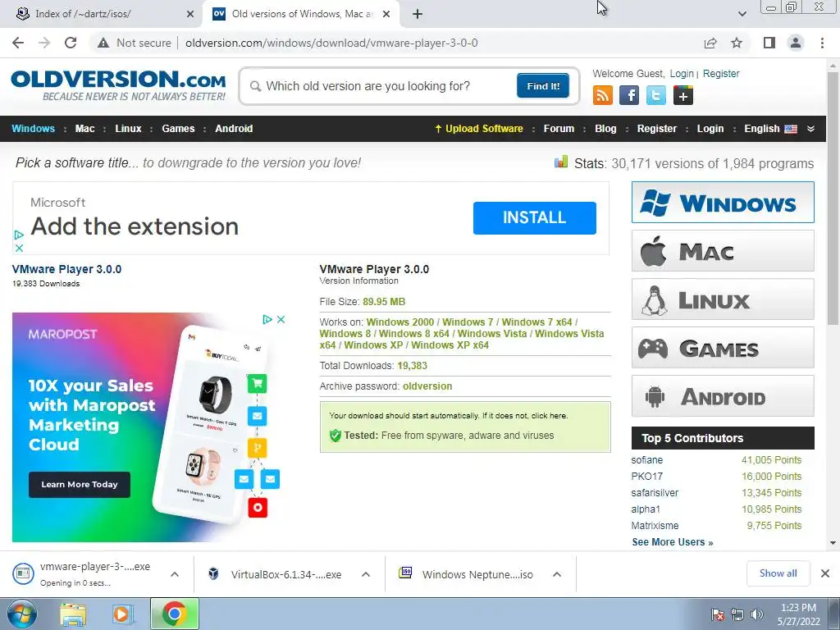
Task: Expand the double-chevron at nav bar end
Action: pos(810,129)
